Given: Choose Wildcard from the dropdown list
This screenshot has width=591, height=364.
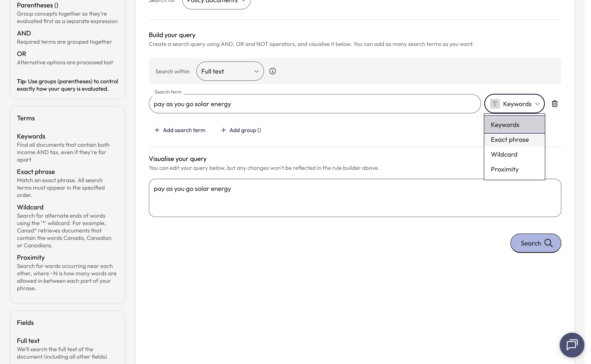Looking at the screenshot, I should (x=514, y=154).
